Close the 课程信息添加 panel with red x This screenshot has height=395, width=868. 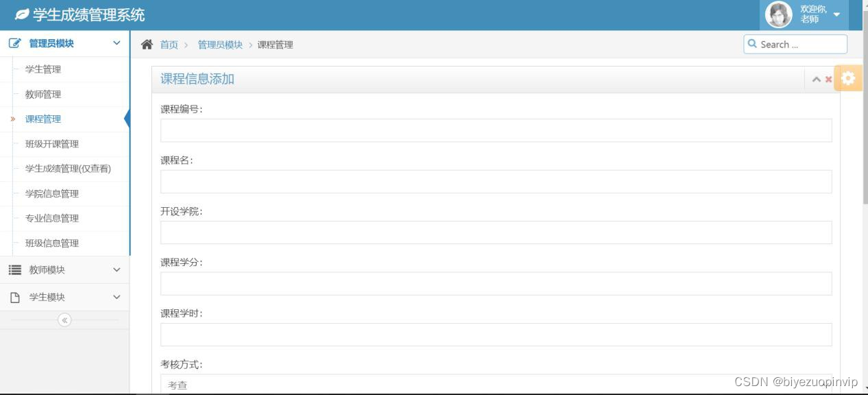(x=828, y=80)
